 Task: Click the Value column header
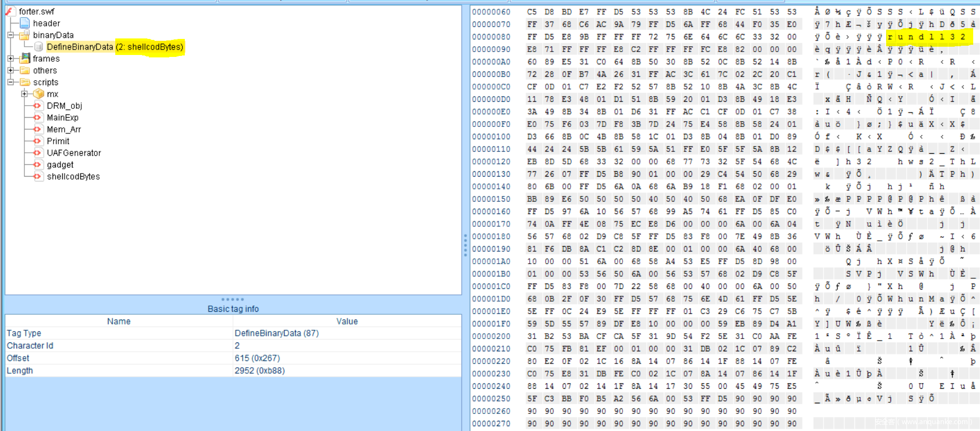[347, 321]
